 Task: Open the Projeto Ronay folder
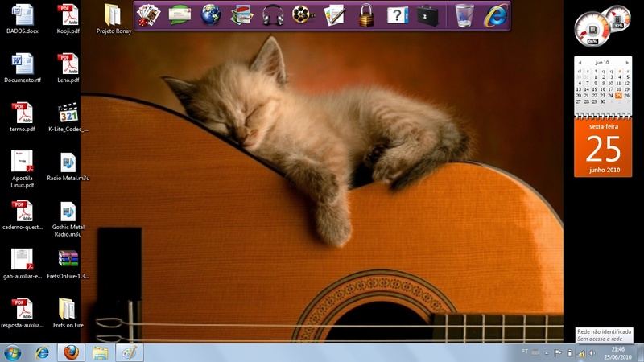114,19
